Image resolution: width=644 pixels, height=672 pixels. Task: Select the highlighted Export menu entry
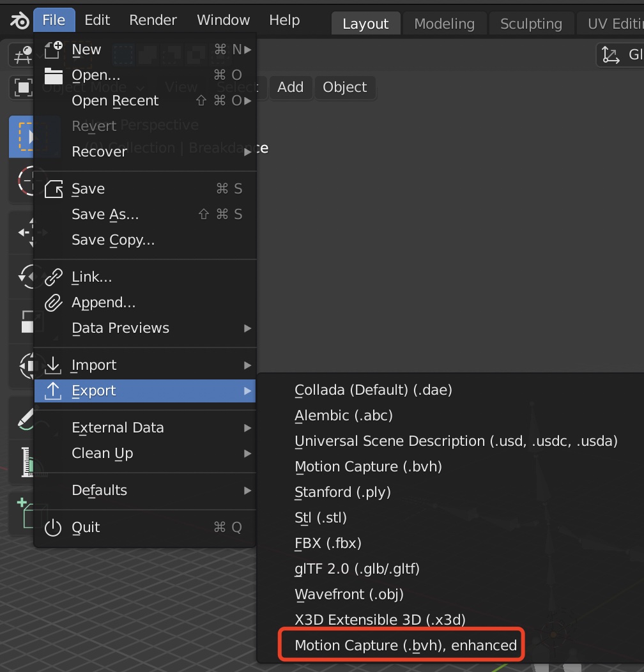point(146,391)
